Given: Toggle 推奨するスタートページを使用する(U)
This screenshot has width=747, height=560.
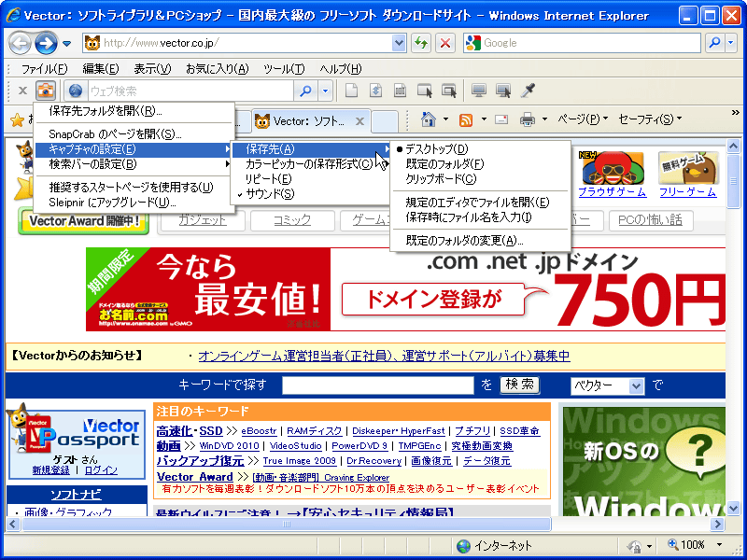Looking at the screenshot, I should 134,188.
